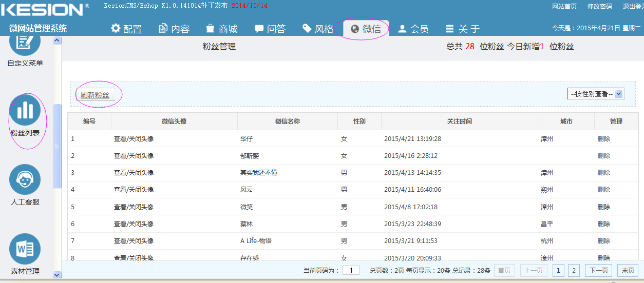Open the 内容 menu
This screenshot has height=283, width=644.
(x=174, y=29)
